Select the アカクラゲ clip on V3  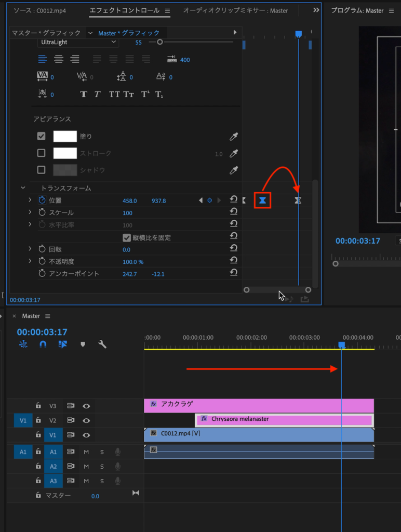259,406
